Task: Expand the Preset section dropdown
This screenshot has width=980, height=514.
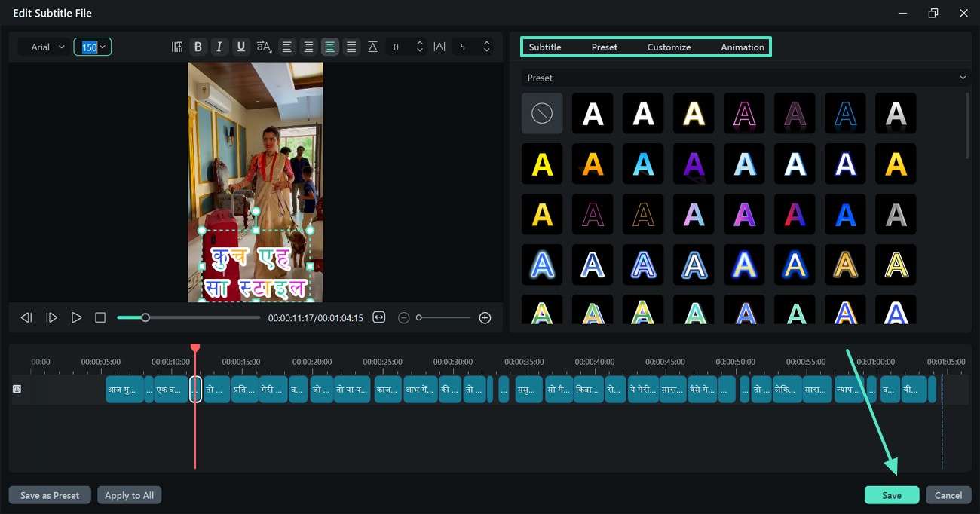Action: [745, 78]
